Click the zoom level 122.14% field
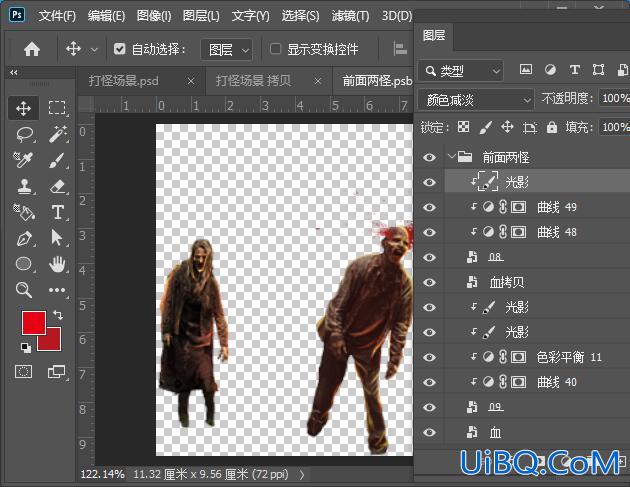 click(x=102, y=474)
